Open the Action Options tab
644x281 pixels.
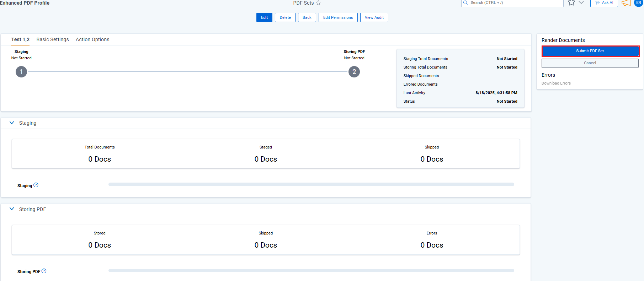coord(92,39)
